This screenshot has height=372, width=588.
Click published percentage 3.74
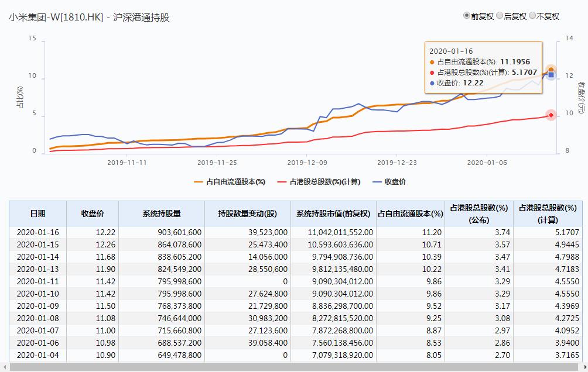(479, 232)
